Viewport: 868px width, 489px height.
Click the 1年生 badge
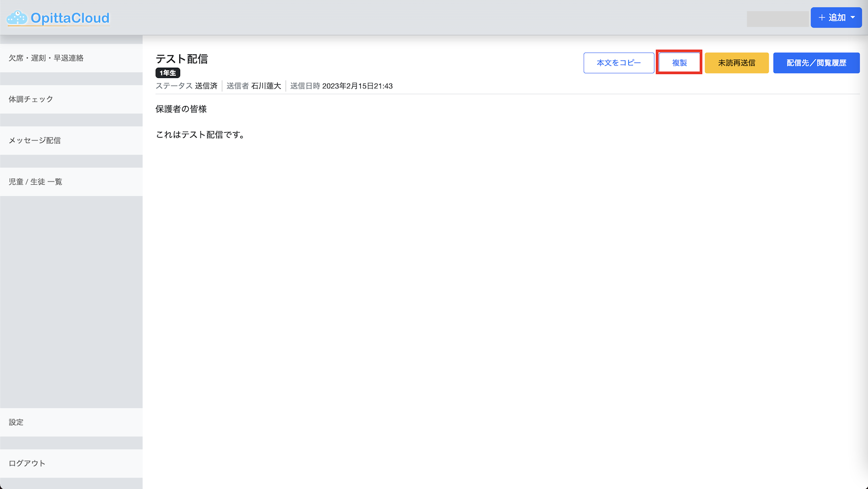coord(168,73)
